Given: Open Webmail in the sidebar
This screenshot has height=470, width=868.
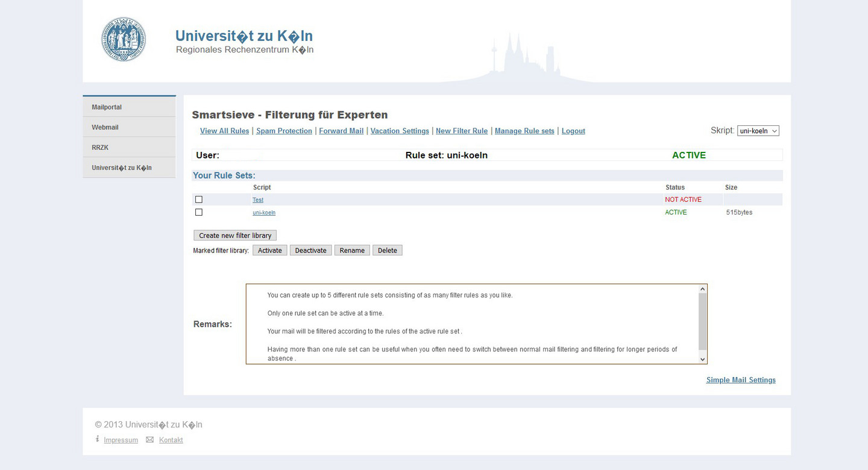Looking at the screenshot, I should coord(129,127).
